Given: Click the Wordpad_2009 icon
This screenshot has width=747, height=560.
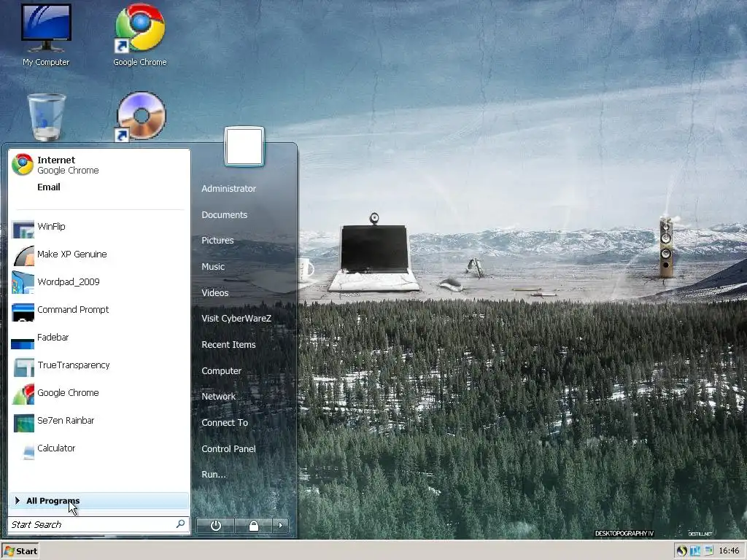Looking at the screenshot, I should [x=23, y=282].
